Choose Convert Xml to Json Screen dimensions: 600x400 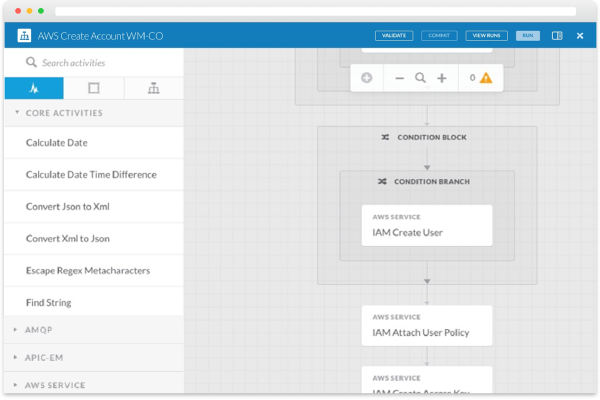pyautogui.click(x=94, y=238)
